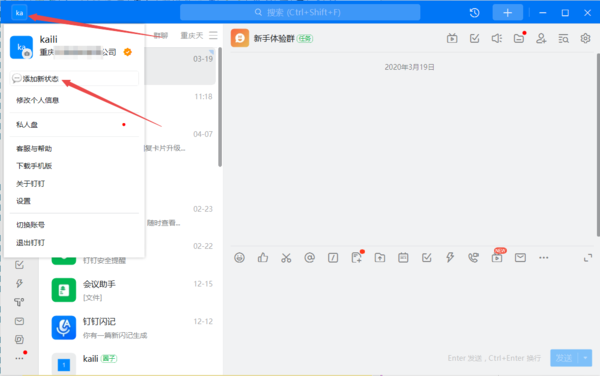Click the slash shortcut command icon
The height and width of the screenshot is (376, 600).
(x=333, y=258)
